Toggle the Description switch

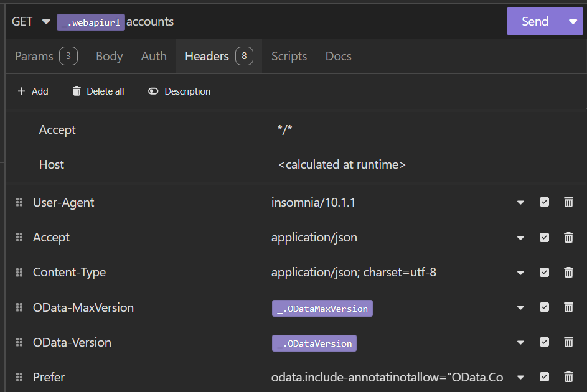179,91
